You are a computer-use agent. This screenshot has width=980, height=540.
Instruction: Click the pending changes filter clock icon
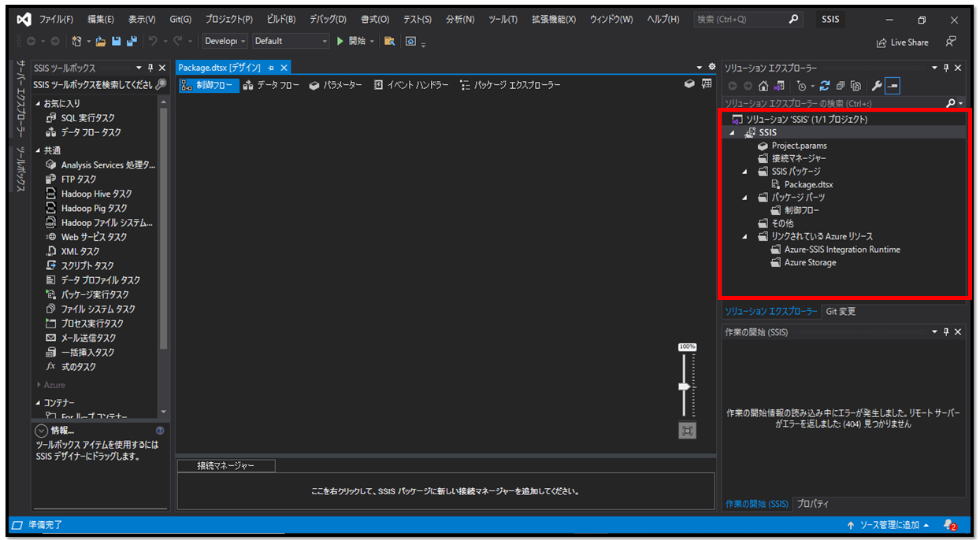coord(801,86)
